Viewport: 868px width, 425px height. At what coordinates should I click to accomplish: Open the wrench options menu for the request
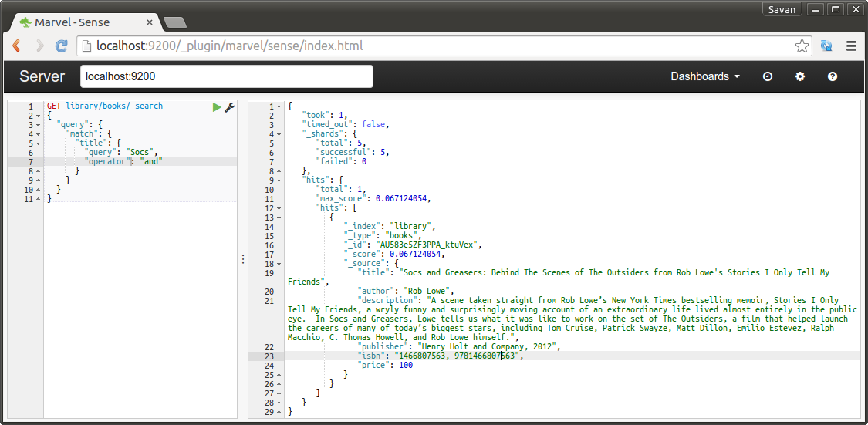(x=229, y=107)
